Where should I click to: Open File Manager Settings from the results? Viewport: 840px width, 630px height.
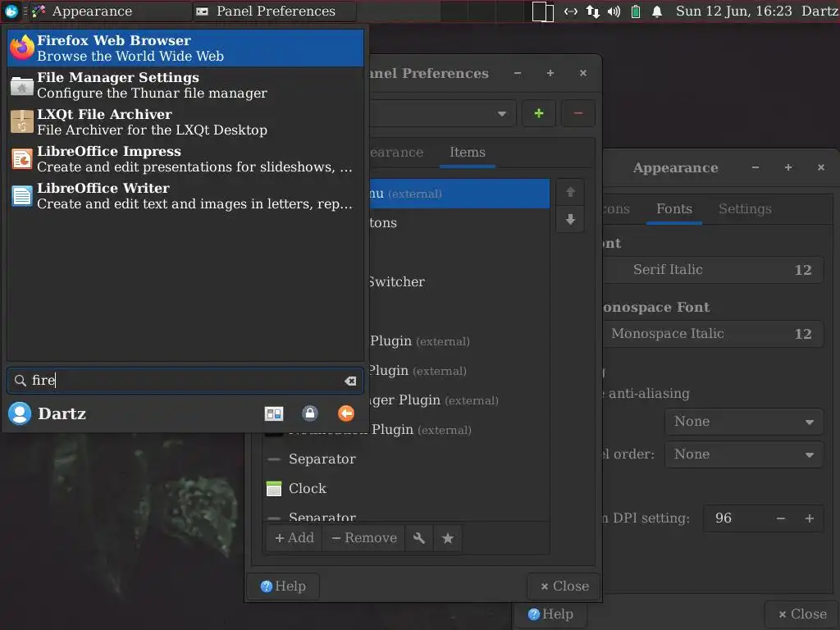pyautogui.click(x=185, y=85)
